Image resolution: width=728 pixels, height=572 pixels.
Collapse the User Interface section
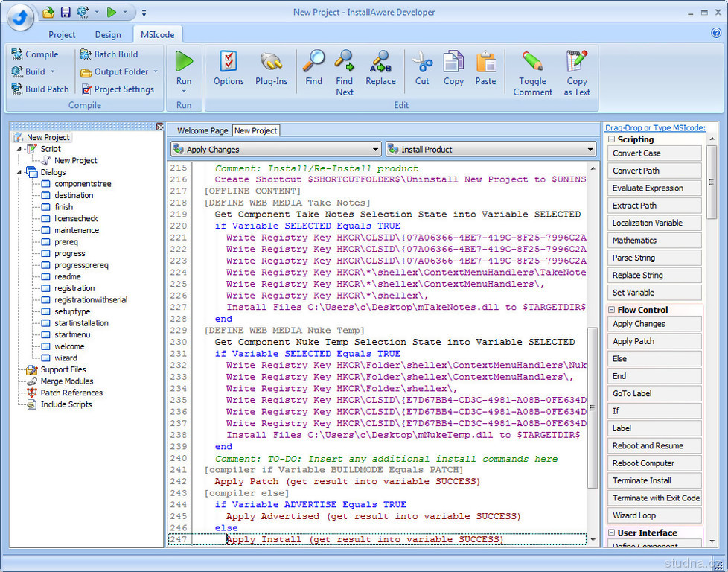pyautogui.click(x=612, y=533)
